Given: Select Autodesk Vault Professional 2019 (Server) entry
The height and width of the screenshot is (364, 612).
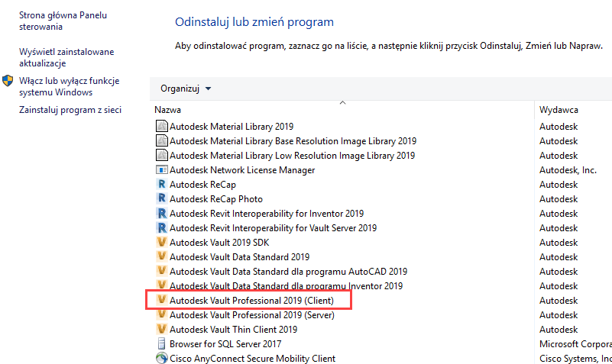Looking at the screenshot, I should tap(251, 315).
